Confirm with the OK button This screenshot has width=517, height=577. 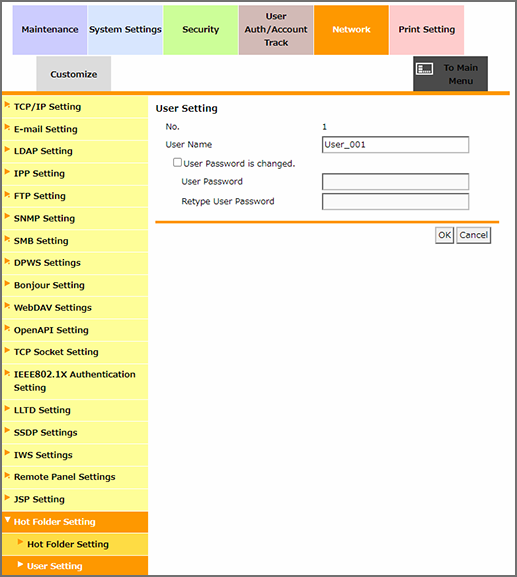click(x=445, y=235)
